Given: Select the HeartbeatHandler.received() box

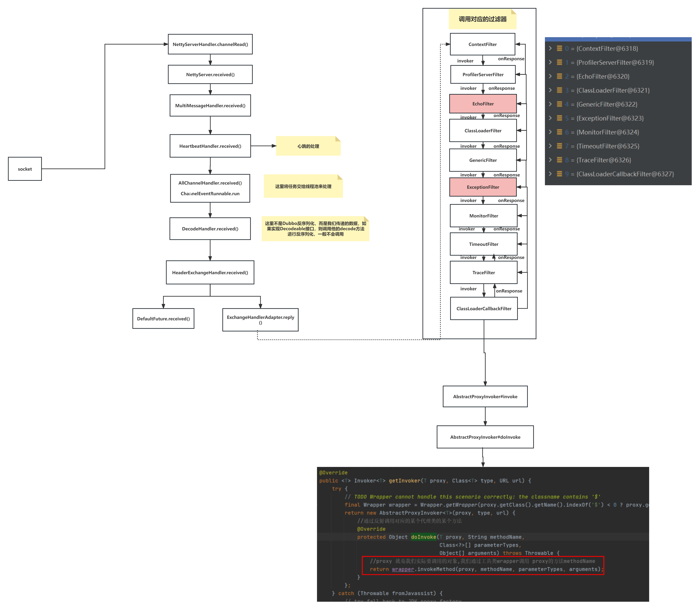Looking at the screenshot, I should (x=210, y=146).
